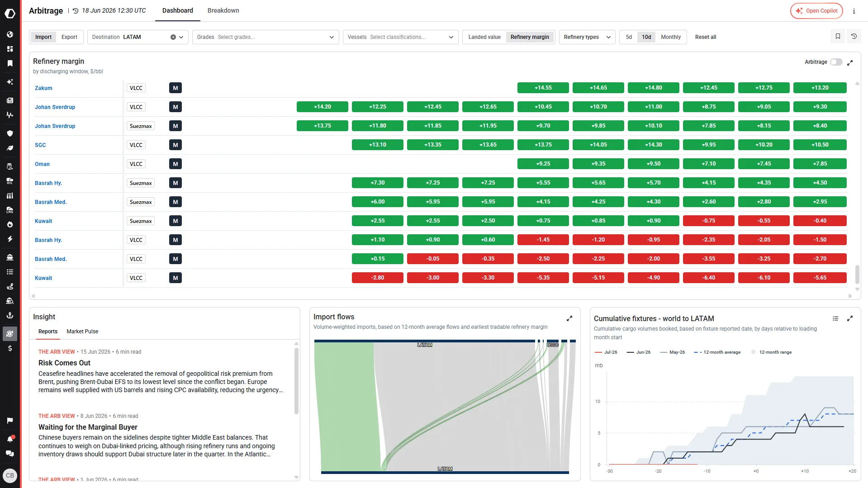Expand the Vessels classifications dropdown
The width and height of the screenshot is (868, 488).
coord(400,37)
